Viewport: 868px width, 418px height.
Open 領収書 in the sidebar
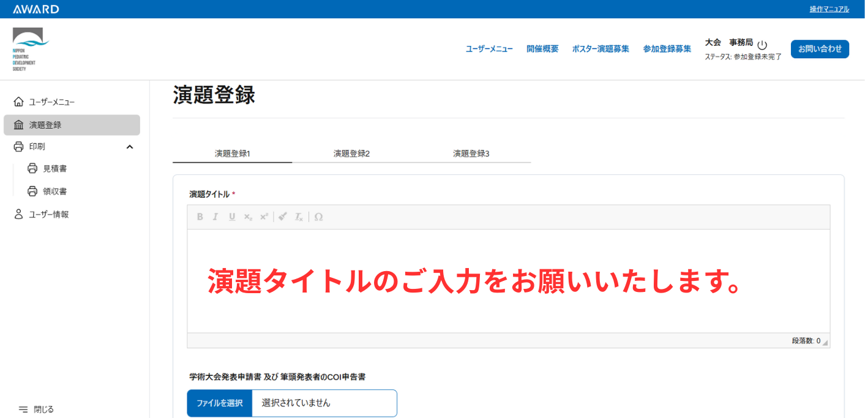click(54, 192)
